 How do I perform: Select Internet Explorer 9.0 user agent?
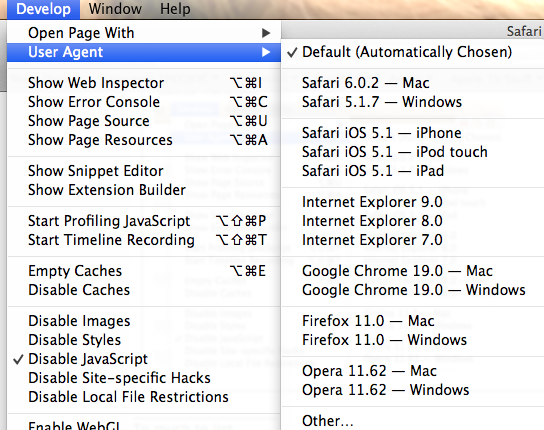tap(413, 202)
